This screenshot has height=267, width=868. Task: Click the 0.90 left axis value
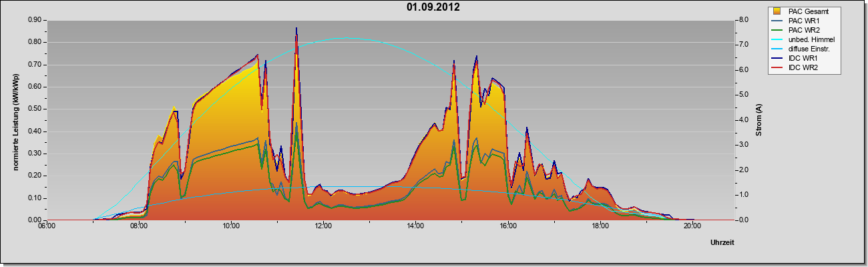click(35, 20)
